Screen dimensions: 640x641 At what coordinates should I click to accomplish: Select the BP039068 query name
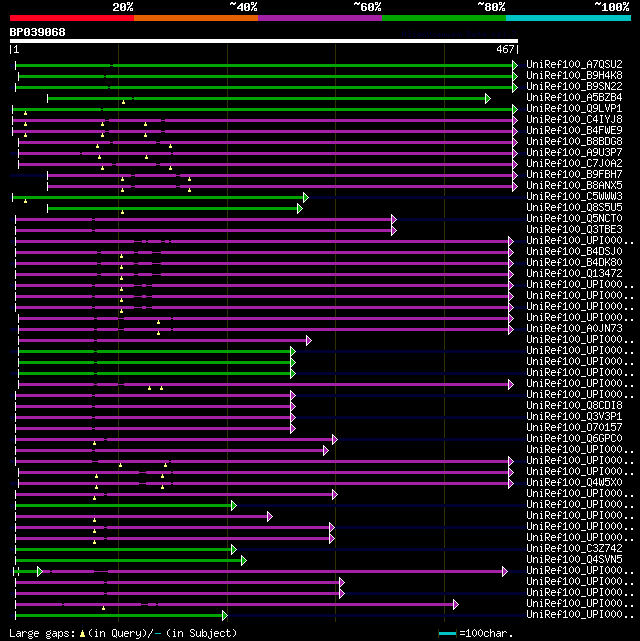click(38, 32)
